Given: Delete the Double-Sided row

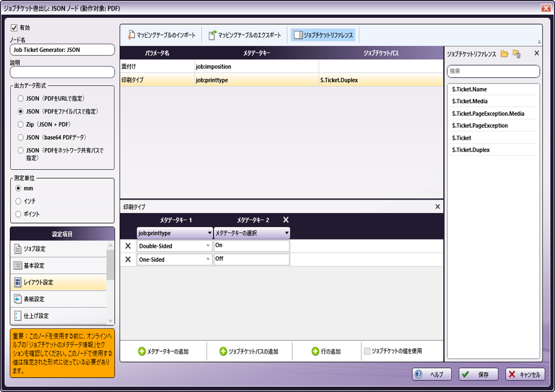Looking at the screenshot, I should [x=128, y=246].
